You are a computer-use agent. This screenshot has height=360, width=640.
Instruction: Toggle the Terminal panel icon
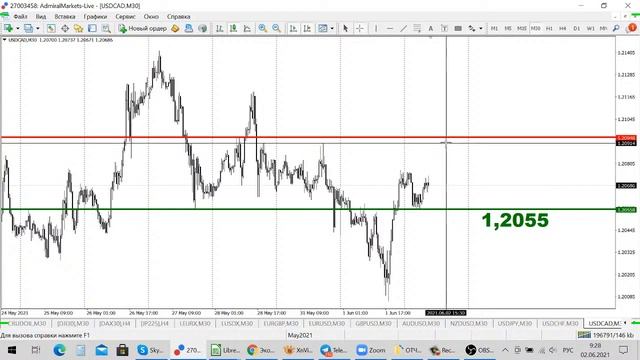pyautogui.click(x=92, y=28)
